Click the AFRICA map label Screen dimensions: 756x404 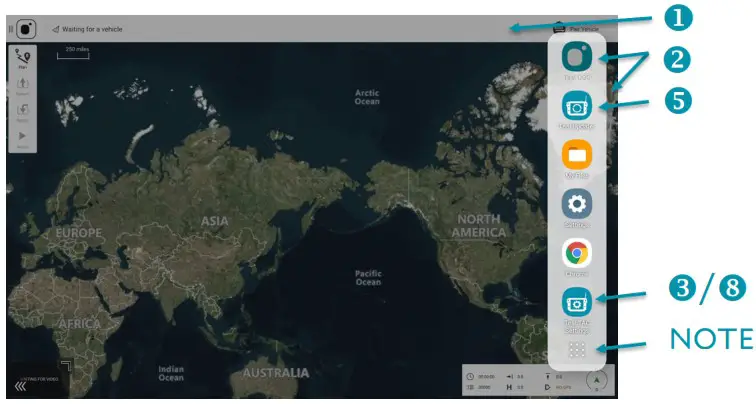(x=80, y=324)
